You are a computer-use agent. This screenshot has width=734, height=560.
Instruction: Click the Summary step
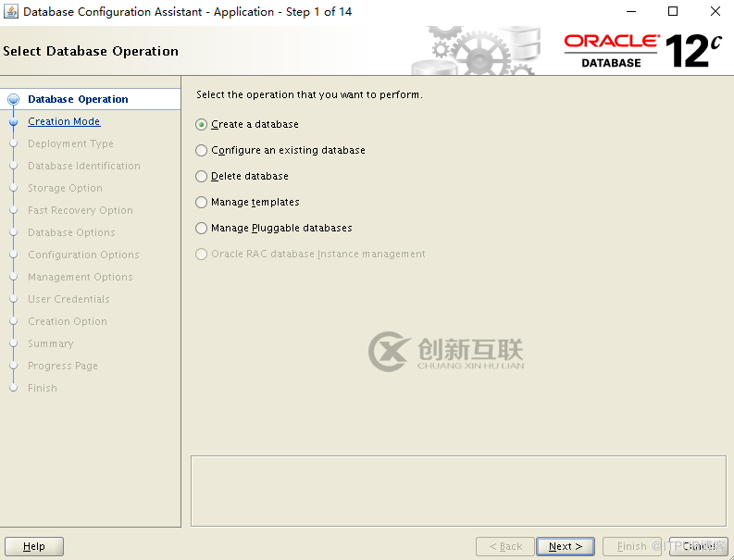[51, 343]
